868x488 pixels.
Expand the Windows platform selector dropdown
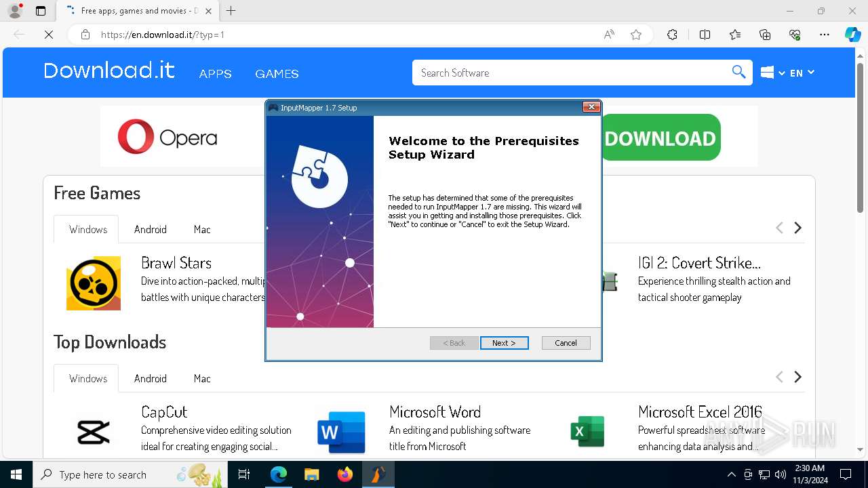[773, 73]
